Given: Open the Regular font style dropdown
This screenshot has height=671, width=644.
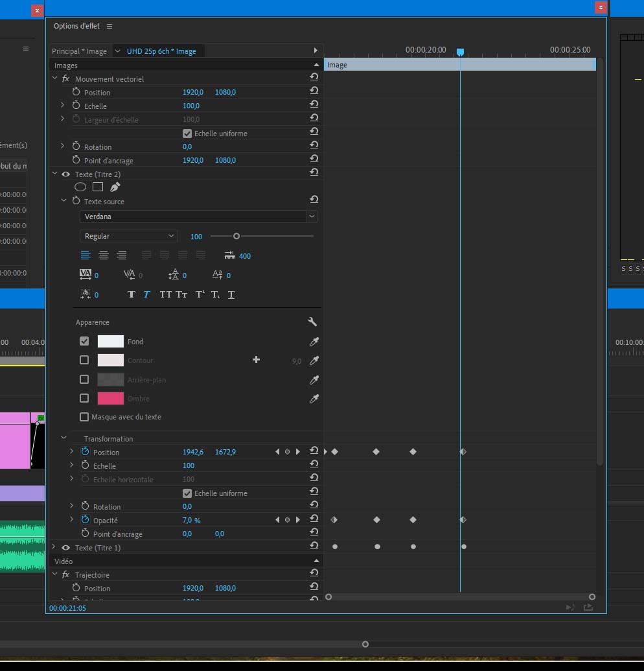Looking at the screenshot, I should 128,236.
